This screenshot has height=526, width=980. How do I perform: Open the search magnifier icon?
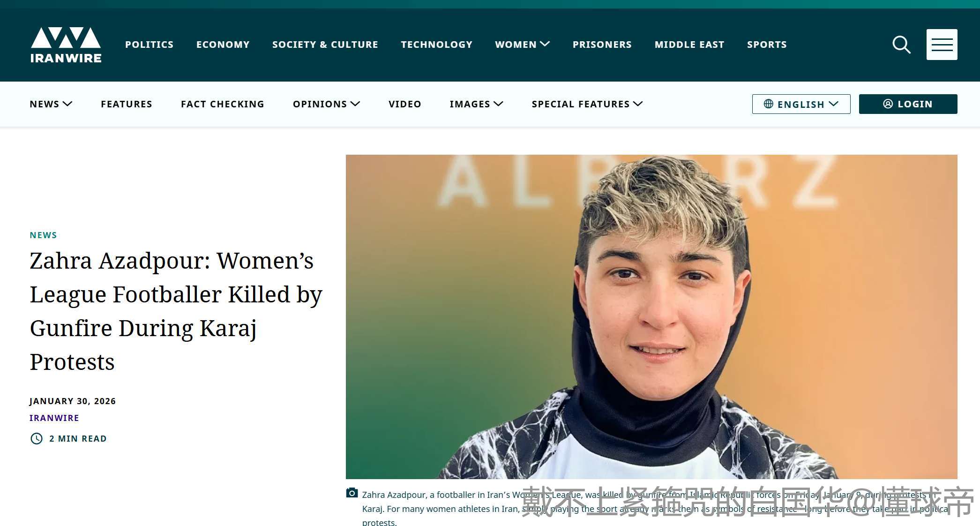[x=901, y=45]
